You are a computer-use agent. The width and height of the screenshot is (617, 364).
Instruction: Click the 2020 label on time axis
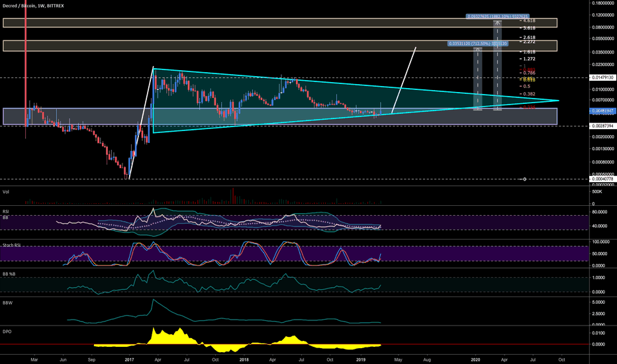[475, 359]
